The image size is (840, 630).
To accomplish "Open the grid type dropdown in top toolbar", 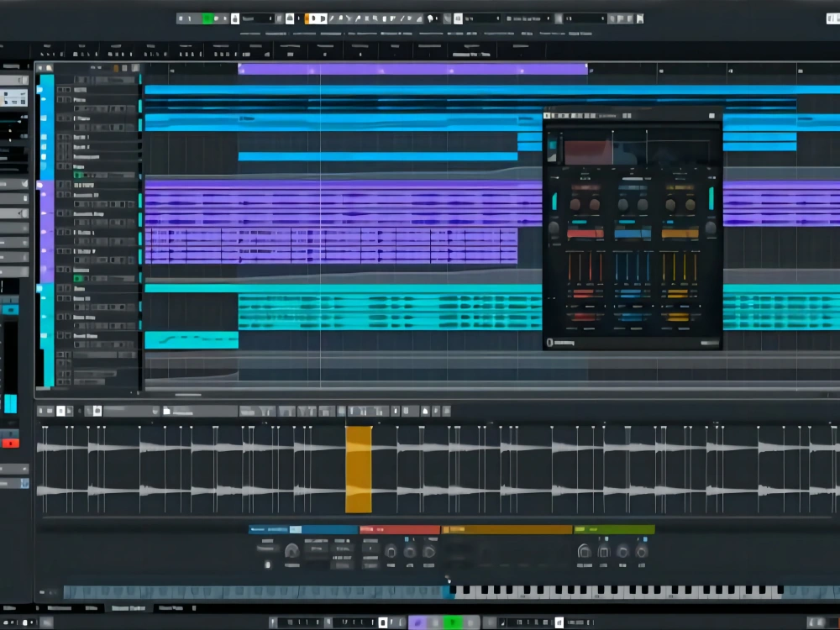I will click(528, 18).
